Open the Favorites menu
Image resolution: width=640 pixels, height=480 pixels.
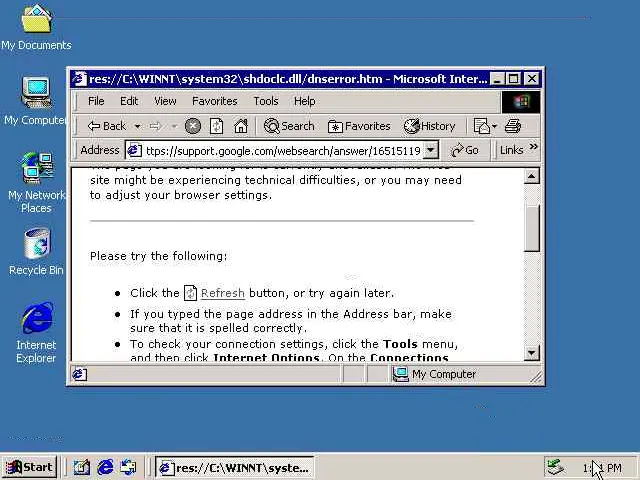pos(215,101)
